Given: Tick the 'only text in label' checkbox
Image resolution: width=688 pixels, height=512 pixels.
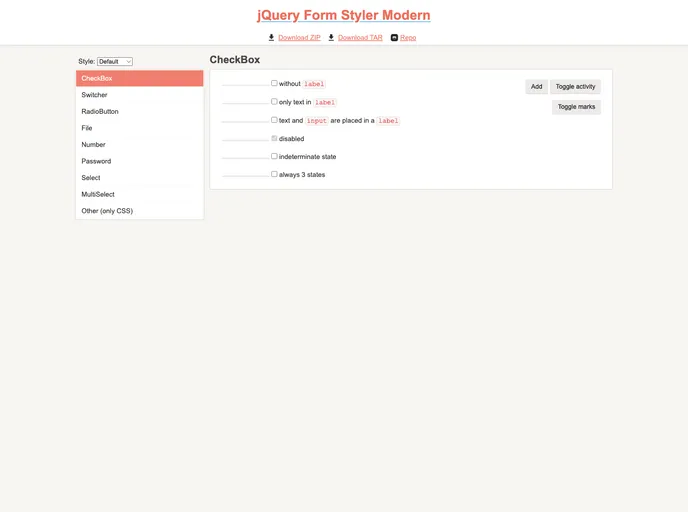Looking at the screenshot, I should (274, 101).
